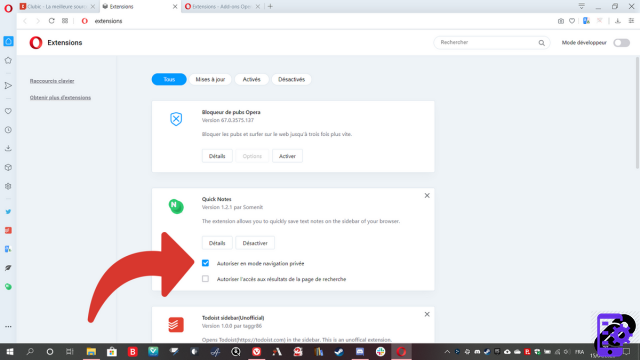Show hidden system tray icons chevron
The width and height of the screenshot is (640, 360).
447,351
